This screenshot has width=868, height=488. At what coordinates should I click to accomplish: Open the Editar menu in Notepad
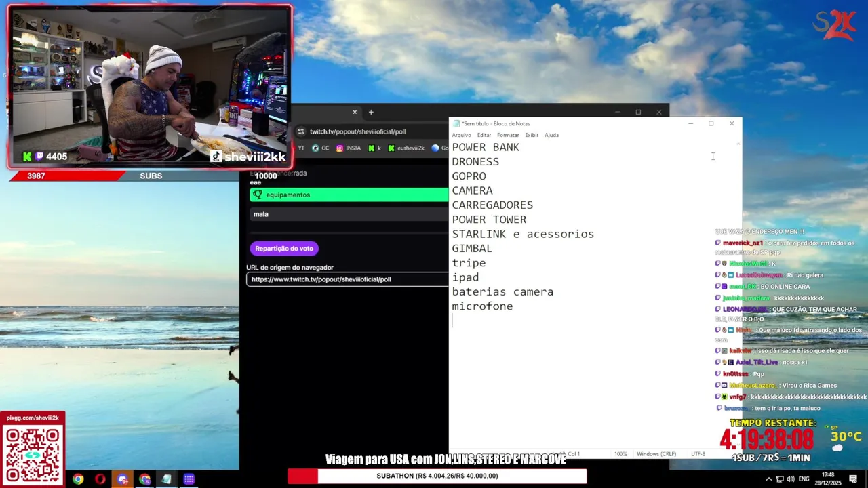coord(484,135)
